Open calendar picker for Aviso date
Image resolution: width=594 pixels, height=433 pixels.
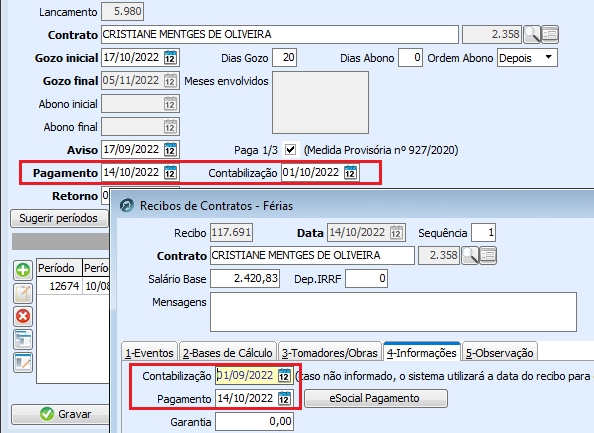point(170,150)
